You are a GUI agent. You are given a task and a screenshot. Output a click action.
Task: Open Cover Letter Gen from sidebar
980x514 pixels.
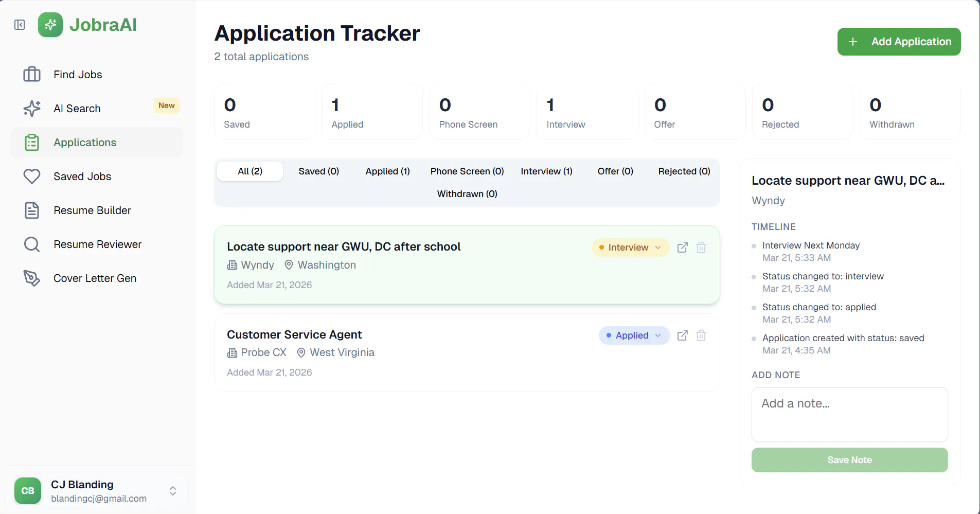[x=97, y=278]
